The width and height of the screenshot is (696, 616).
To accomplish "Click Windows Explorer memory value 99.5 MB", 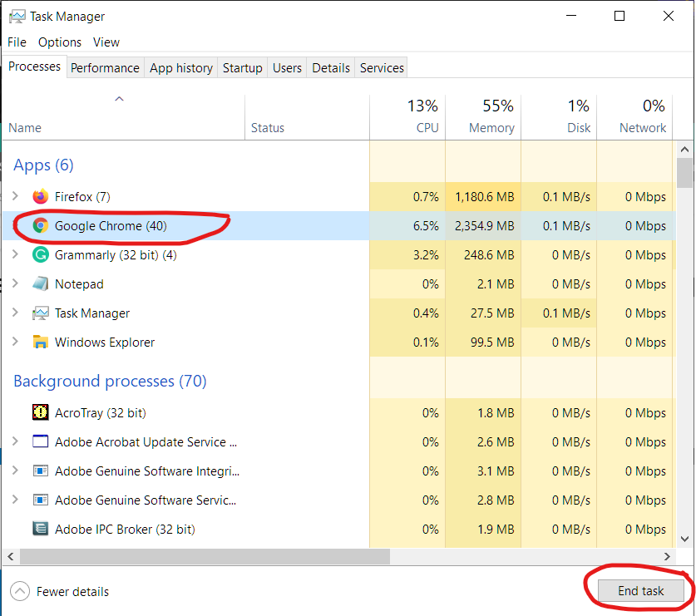I will click(x=491, y=342).
